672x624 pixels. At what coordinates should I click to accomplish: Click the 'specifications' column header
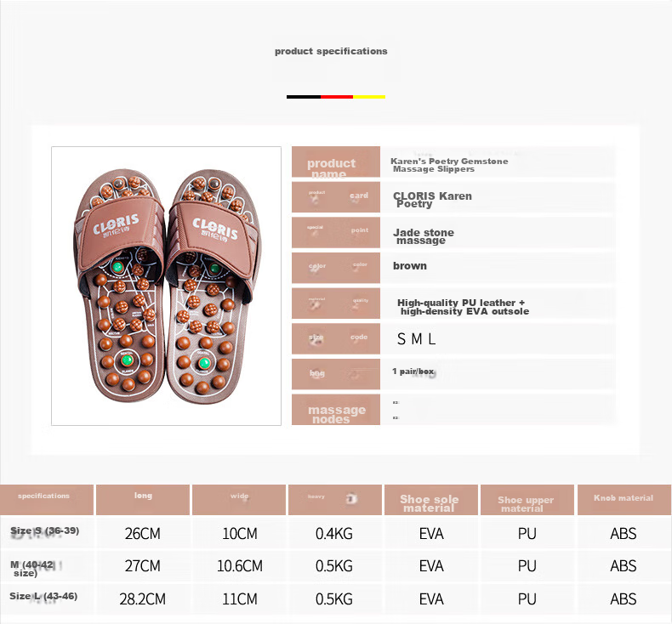tap(47, 500)
